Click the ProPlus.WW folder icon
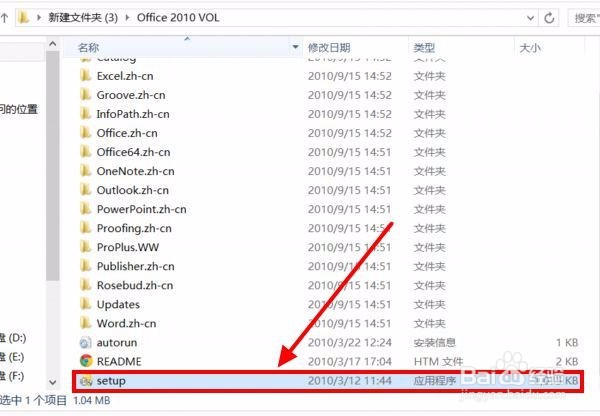 (x=86, y=247)
